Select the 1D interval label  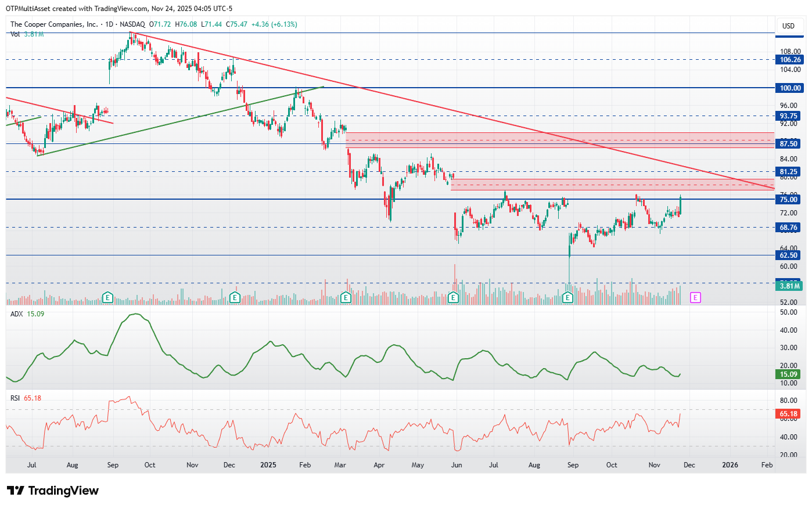point(109,24)
